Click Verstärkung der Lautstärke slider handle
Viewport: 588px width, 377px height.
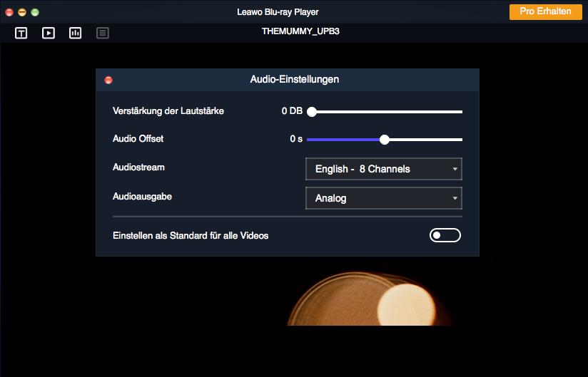[x=312, y=112]
